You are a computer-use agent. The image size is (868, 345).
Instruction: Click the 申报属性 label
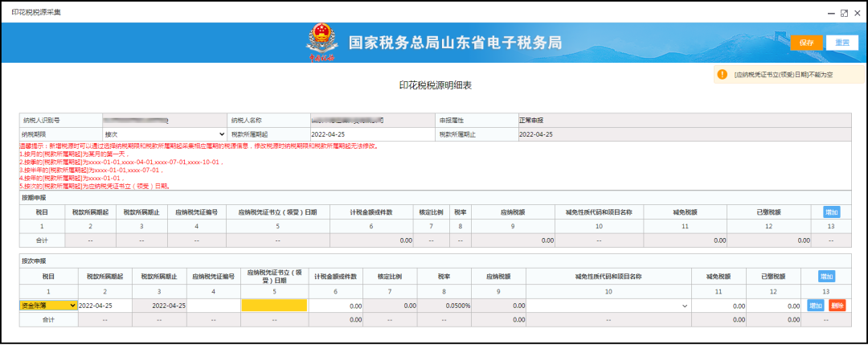click(452, 120)
